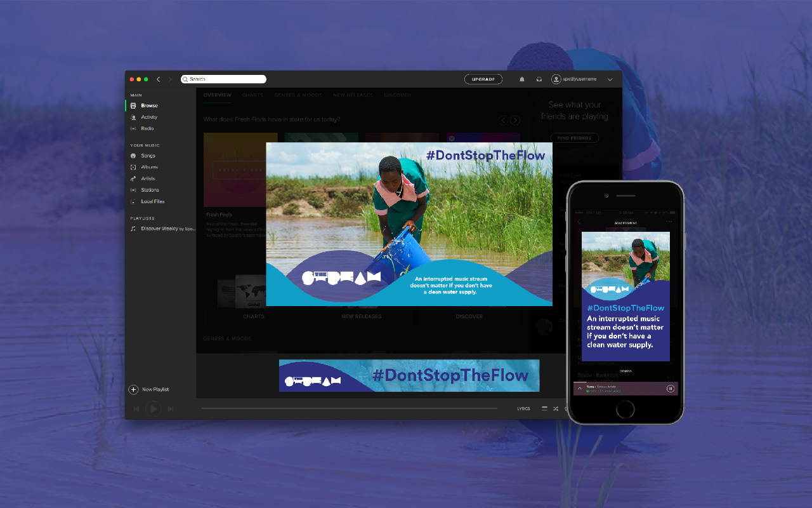Open the three-dot menu on phone
The image size is (812, 508).
[669, 222]
